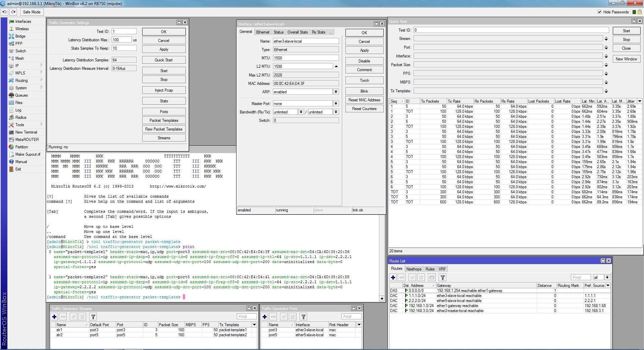
Task: Click the filter icon in Traffic Generator Ports
Action: 304,316
